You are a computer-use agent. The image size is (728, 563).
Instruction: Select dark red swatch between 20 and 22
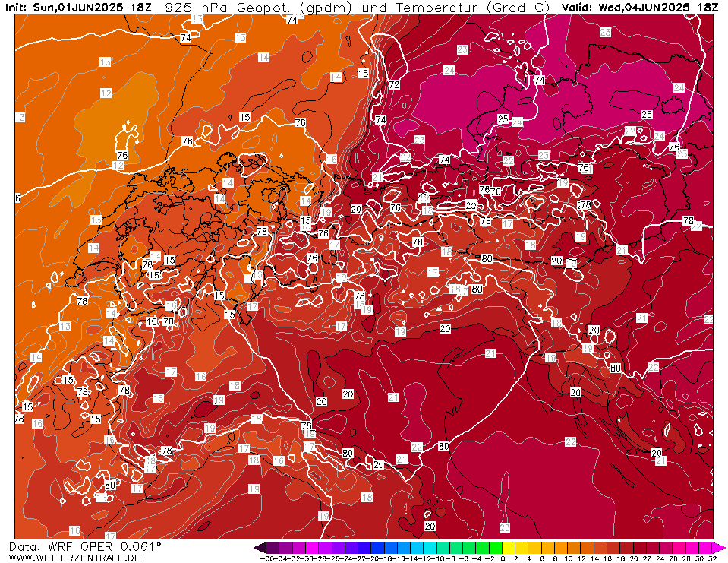pos(639,548)
